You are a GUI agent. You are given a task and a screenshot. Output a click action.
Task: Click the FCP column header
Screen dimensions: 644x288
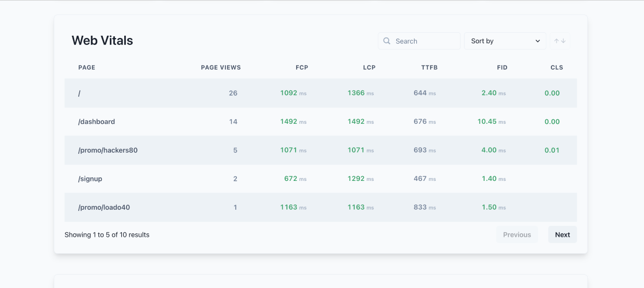(302, 67)
